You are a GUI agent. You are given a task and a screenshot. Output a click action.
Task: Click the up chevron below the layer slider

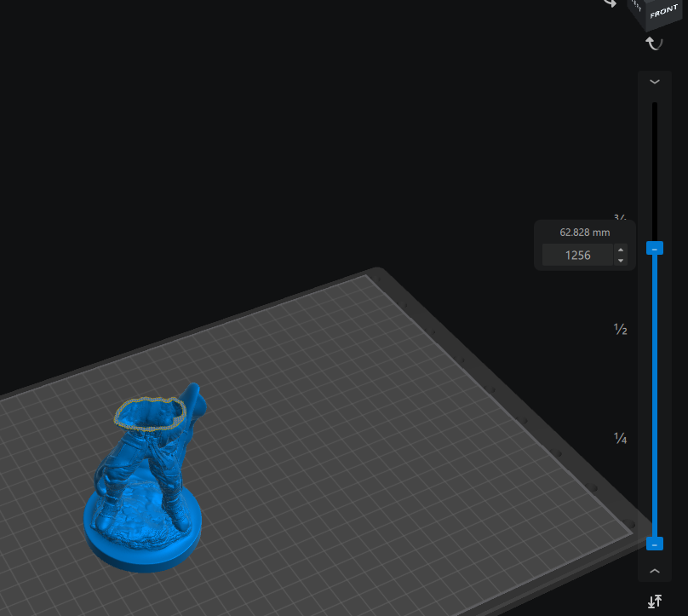pyautogui.click(x=654, y=571)
